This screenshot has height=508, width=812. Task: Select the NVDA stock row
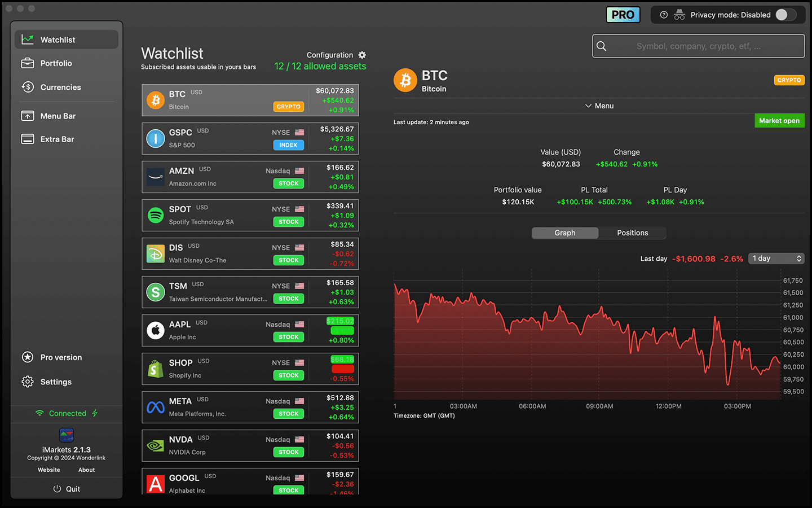click(x=250, y=445)
